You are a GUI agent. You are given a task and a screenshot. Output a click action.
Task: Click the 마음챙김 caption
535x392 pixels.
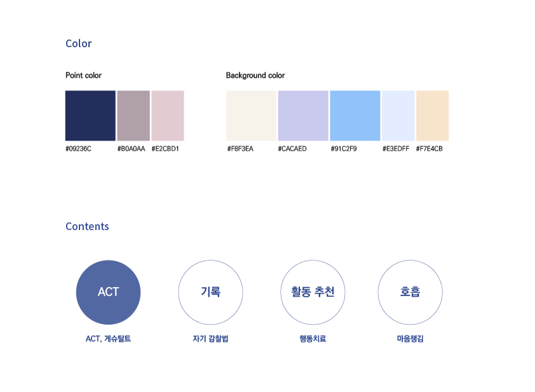coord(410,339)
